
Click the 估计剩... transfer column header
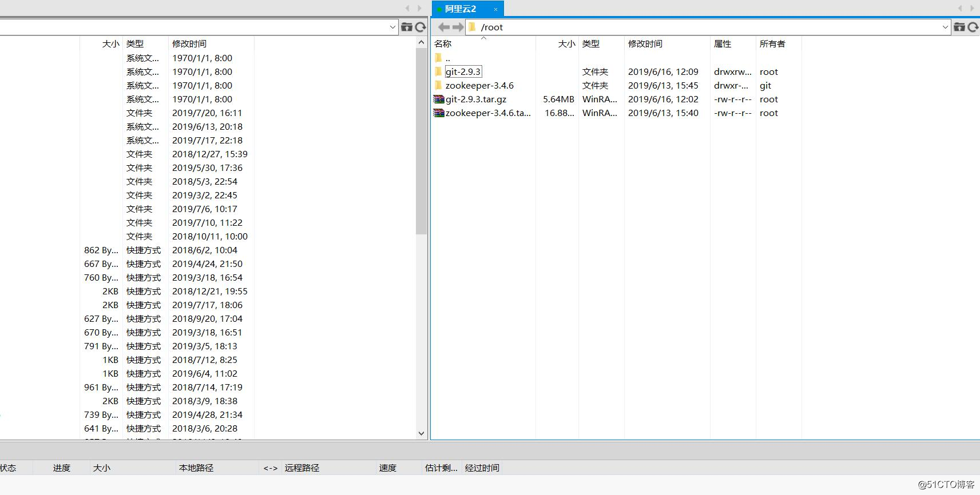pos(441,468)
